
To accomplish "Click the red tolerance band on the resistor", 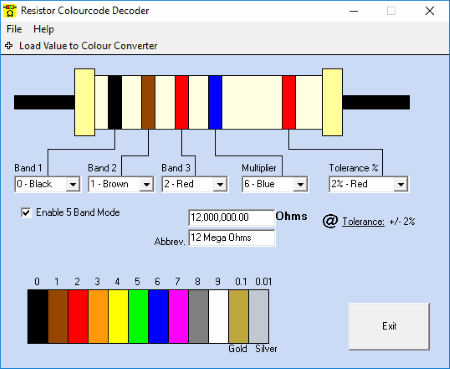I will (289, 102).
